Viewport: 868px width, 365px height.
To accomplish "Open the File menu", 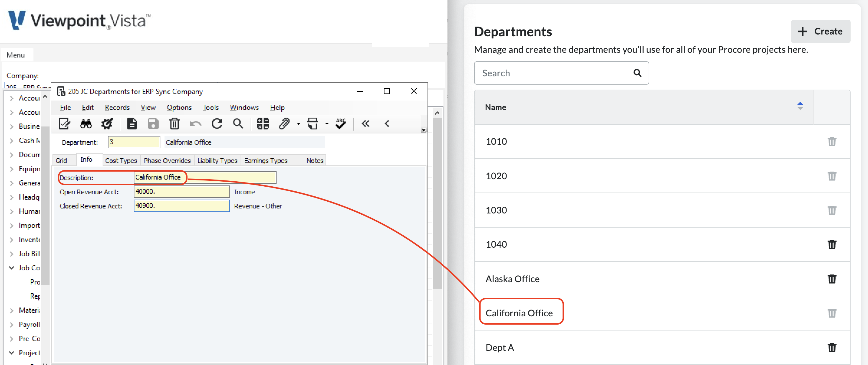I will 65,108.
